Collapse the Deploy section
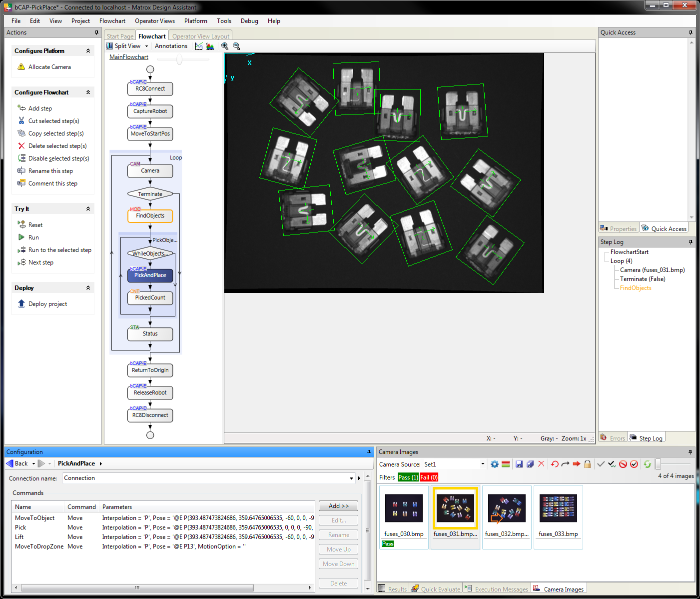This screenshot has height=599, width=700. pyautogui.click(x=88, y=288)
